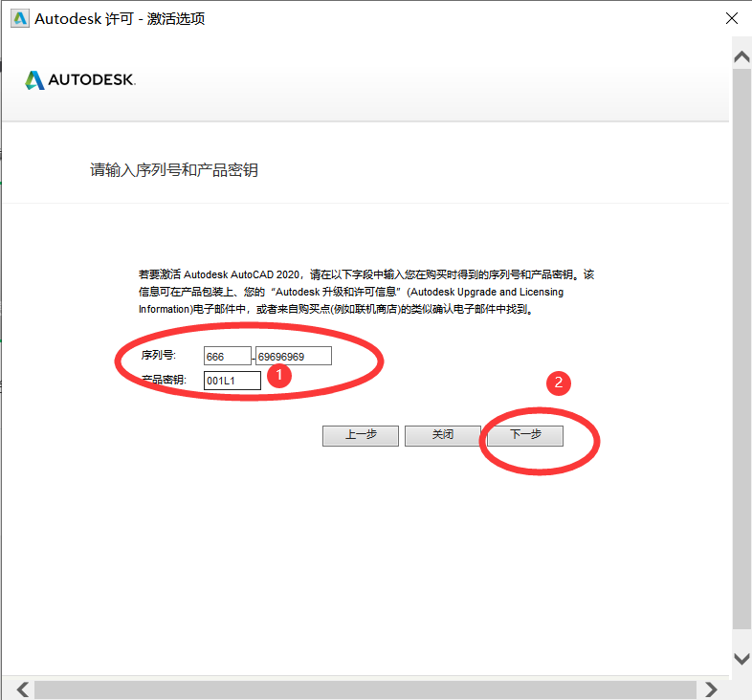Image resolution: width=752 pixels, height=700 pixels.
Task: Click the title text Autodesk 许可 - 激活选项
Action: 120,19
